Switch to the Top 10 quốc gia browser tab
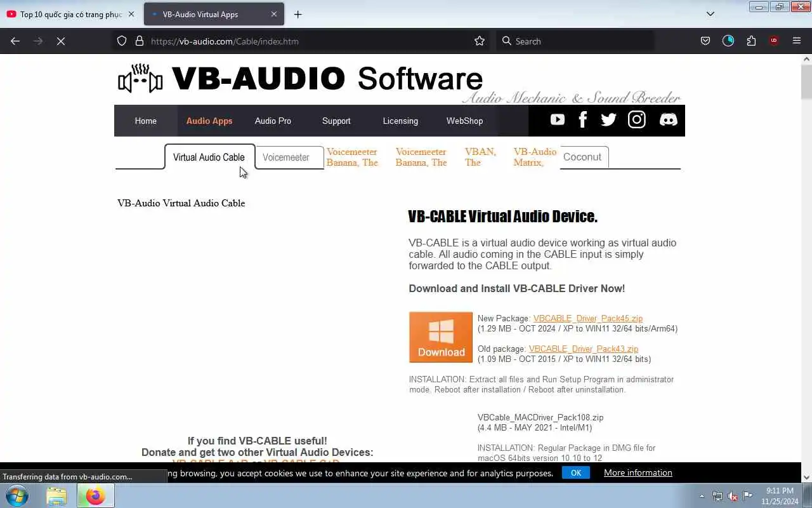 pyautogui.click(x=71, y=14)
